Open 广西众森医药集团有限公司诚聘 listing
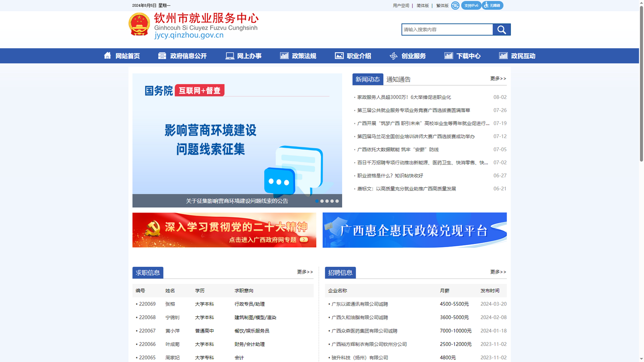This screenshot has width=644, height=362. click(364, 331)
